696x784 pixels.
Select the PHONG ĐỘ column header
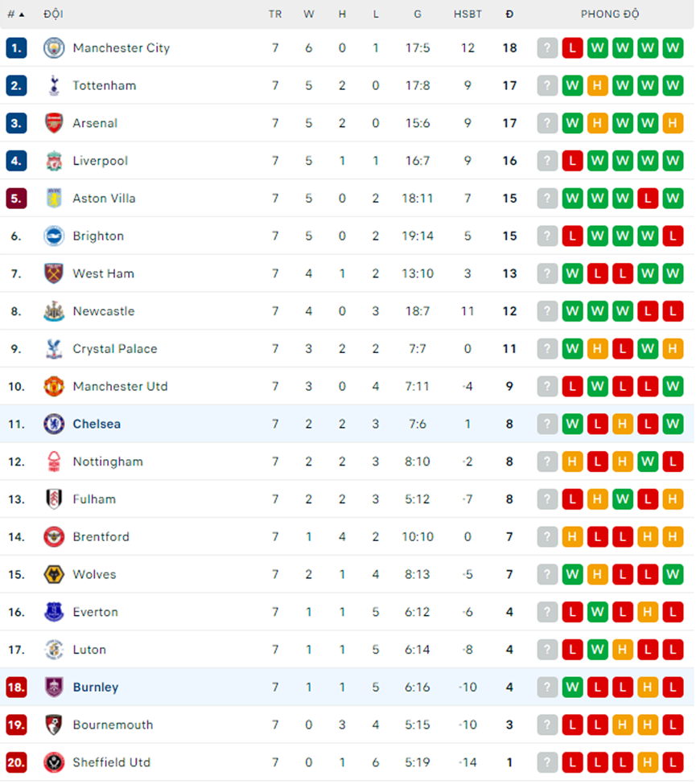[609, 14]
